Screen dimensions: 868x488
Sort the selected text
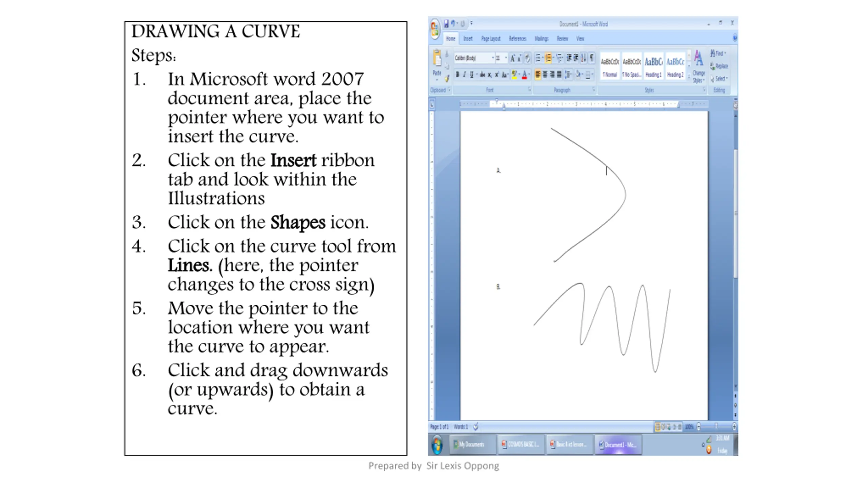[583, 58]
